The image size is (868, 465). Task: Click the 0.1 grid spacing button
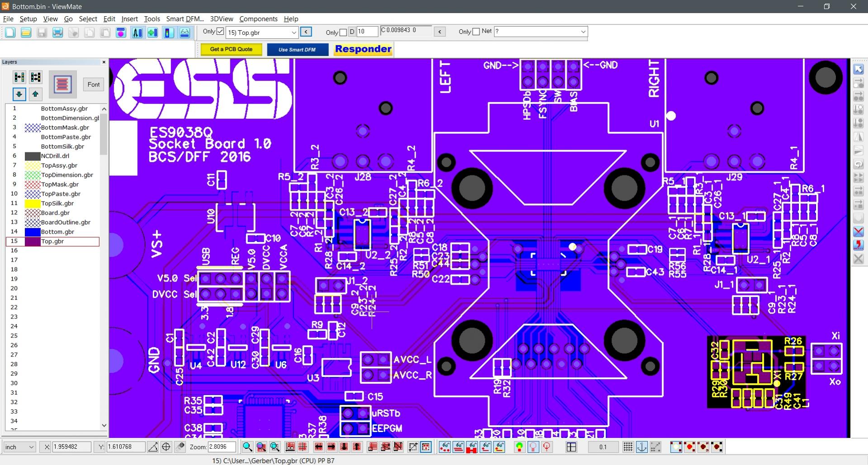(x=603, y=447)
